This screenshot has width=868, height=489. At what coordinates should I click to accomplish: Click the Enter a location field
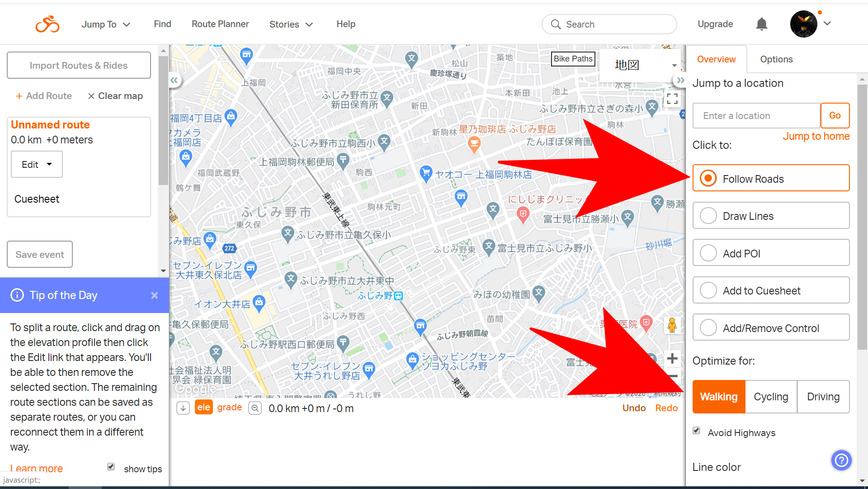756,116
